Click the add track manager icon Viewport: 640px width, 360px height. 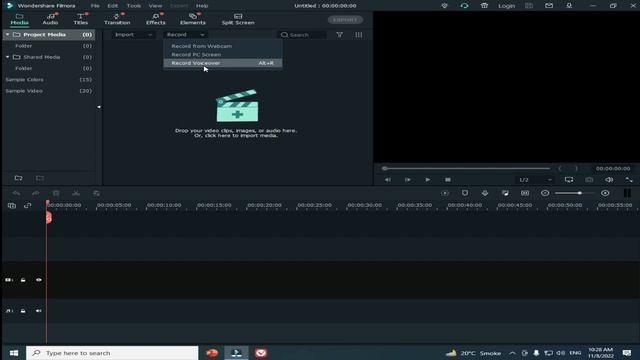(x=12, y=206)
